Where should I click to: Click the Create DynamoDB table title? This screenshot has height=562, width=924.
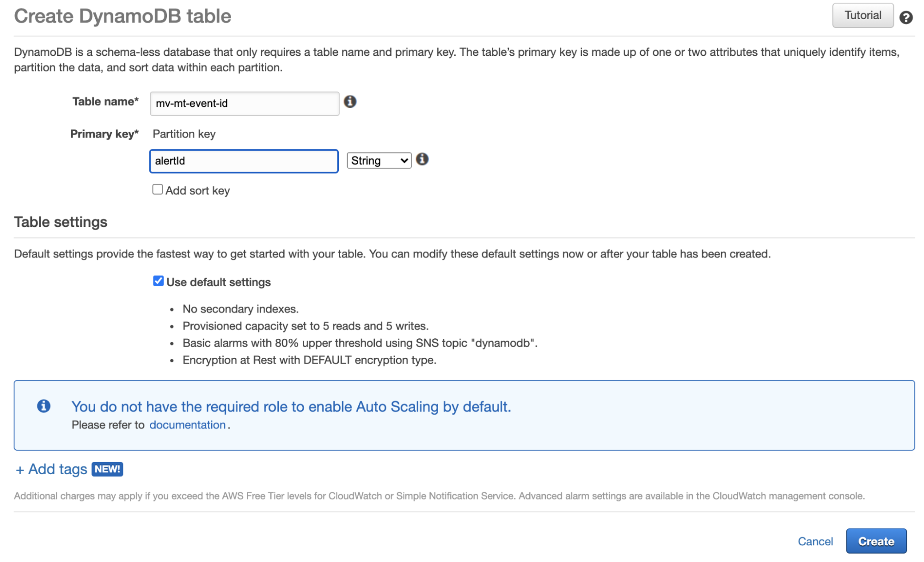coord(122,16)
